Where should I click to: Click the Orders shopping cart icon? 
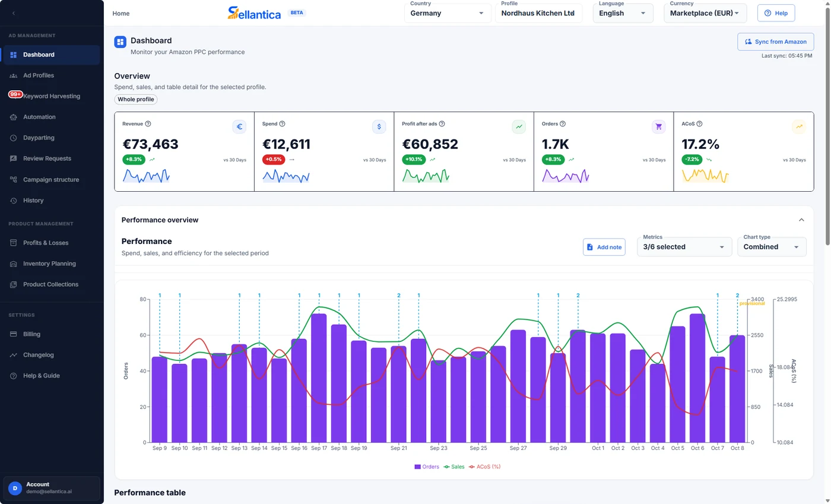click(x=659, y=126)
